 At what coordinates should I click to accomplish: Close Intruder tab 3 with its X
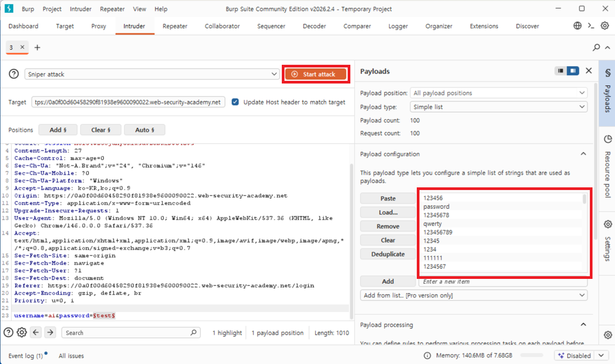22,47
